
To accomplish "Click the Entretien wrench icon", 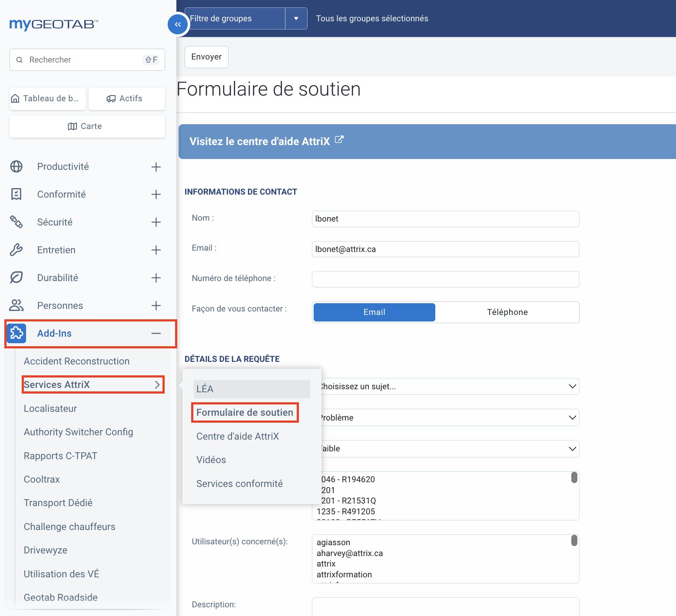I will click(17, 250).
